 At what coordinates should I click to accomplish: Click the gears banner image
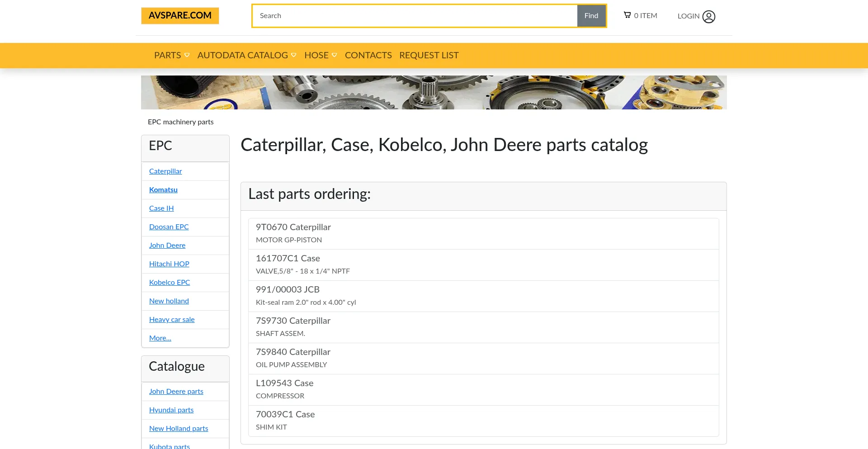tap(434, 92)
